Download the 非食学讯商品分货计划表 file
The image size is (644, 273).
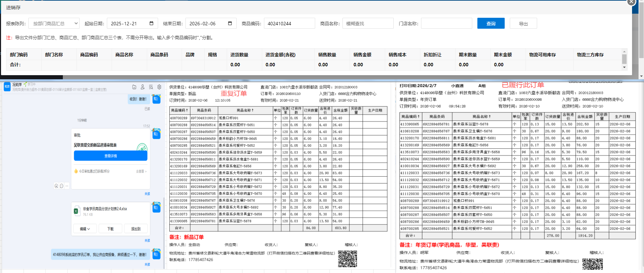click(110, 229)
